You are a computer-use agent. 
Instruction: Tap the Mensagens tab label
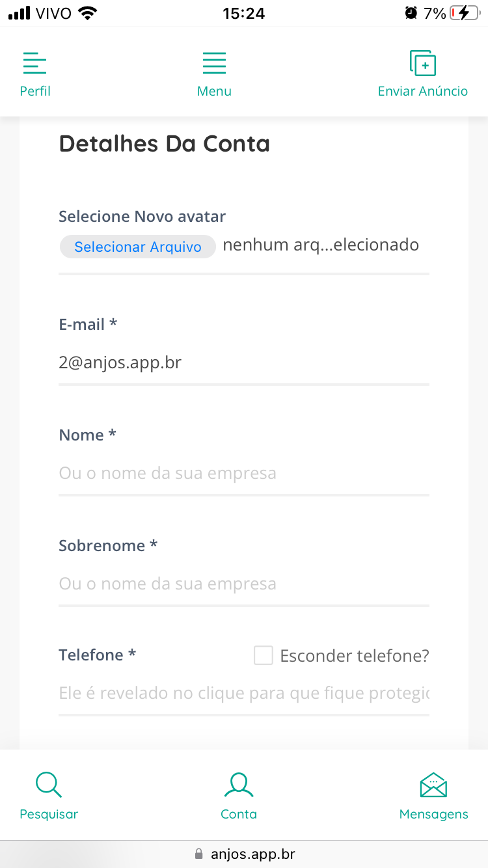pyautogui.click(x=433, y=814)
